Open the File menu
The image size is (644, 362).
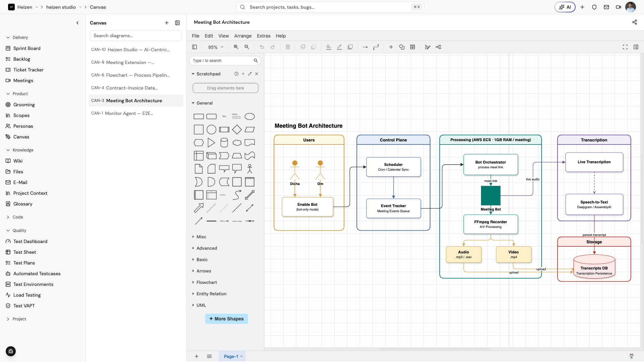coord(196,36)
